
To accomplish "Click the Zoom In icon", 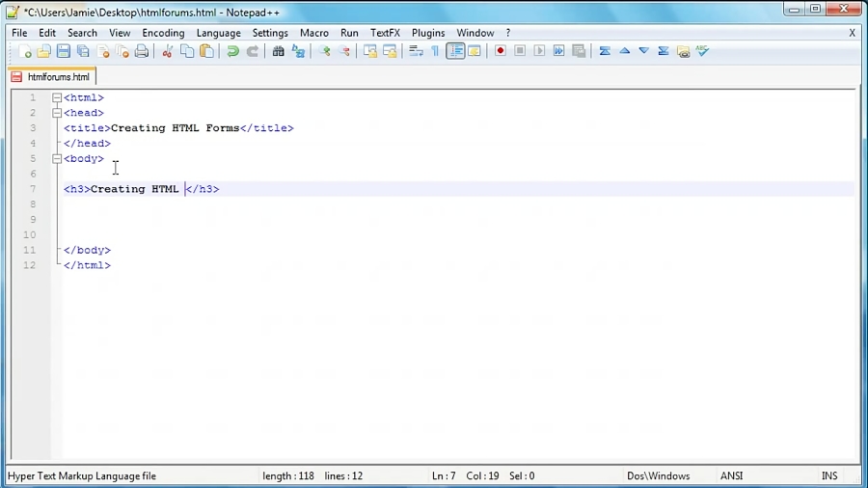I will 324,51.
